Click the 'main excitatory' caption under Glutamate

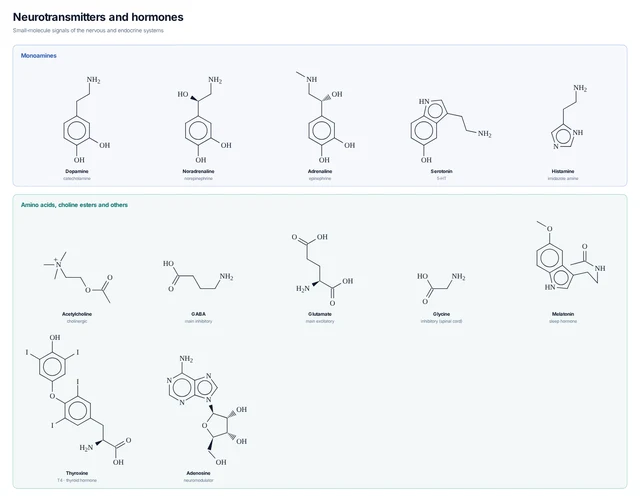click(320, 322)
